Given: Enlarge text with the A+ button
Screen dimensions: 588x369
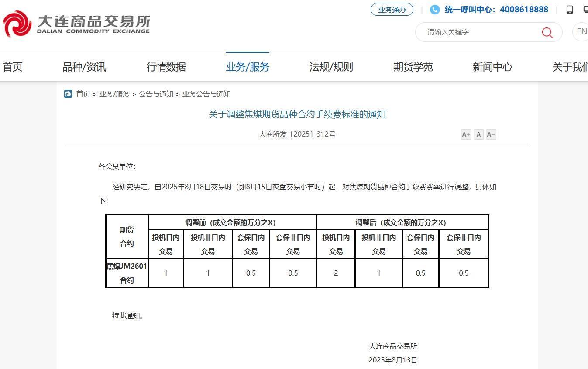Looking at the screenshot, I should 466,134.
